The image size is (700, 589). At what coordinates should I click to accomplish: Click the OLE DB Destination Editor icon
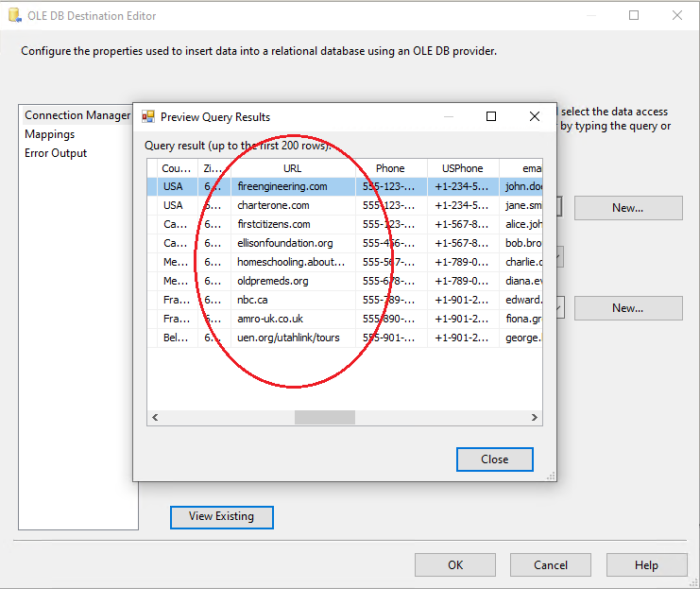[x=13, y=16]
